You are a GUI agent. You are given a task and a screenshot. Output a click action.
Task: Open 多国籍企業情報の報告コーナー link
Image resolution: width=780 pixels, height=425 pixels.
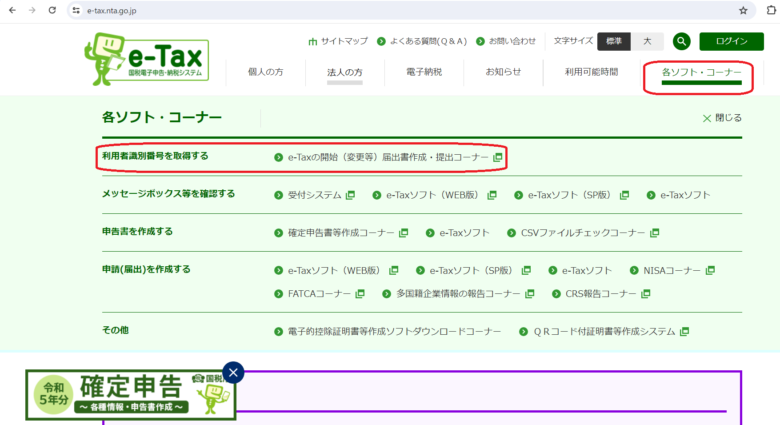coord(458,294)
